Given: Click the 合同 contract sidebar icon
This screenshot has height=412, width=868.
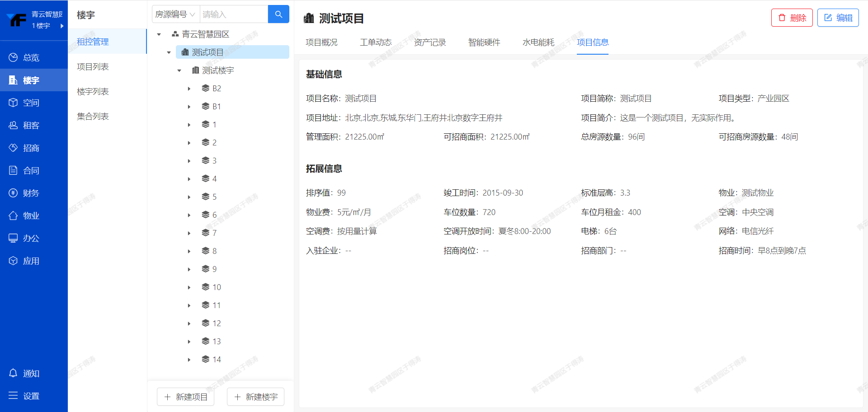Looking at the screenshot, I should tap(14, 170).
